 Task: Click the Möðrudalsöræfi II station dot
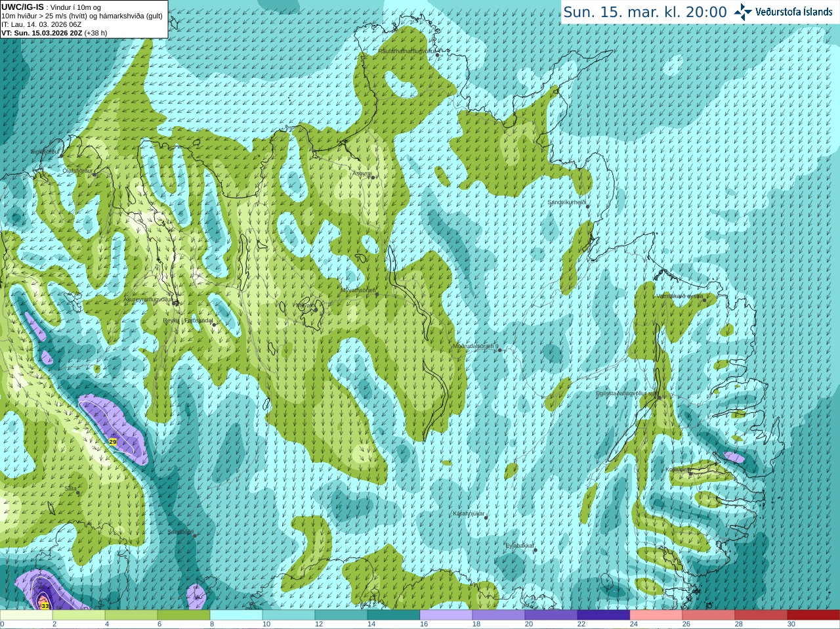500,350
